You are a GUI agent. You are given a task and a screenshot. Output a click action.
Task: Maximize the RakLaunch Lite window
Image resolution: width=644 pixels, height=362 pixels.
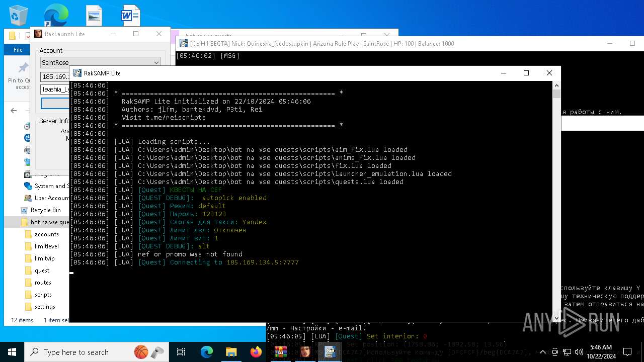point(136,34)
